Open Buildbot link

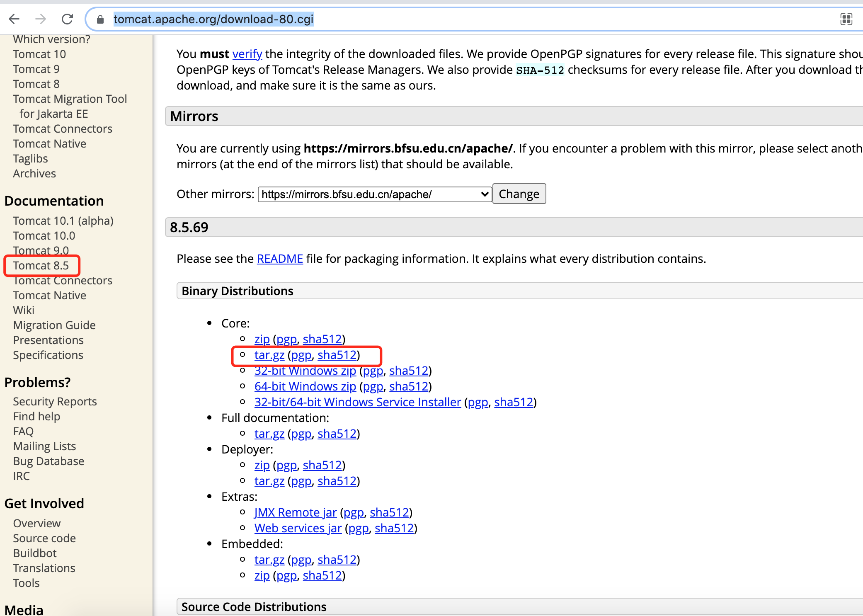[x=35, y=553]
